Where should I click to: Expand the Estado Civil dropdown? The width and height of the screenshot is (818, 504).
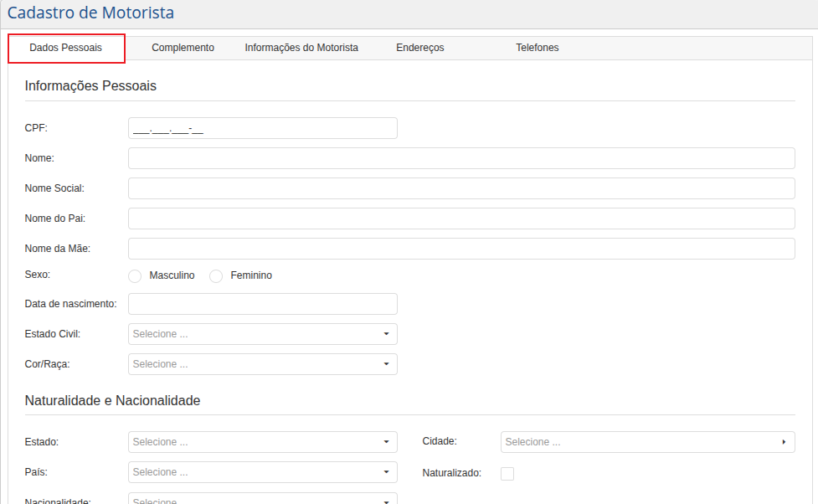[262, 334]
